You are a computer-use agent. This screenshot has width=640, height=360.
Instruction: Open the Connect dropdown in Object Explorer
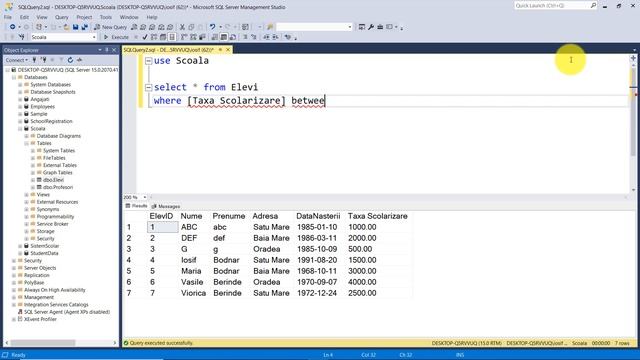pos(16,60)
